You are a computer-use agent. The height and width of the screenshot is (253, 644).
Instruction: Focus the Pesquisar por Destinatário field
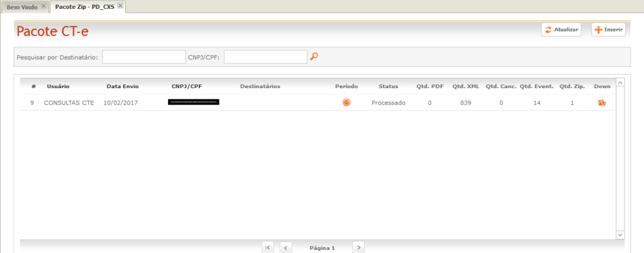144,57
